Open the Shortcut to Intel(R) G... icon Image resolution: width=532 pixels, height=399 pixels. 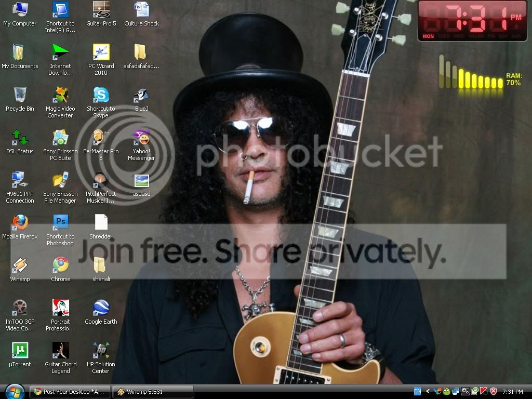pos(60,17)
